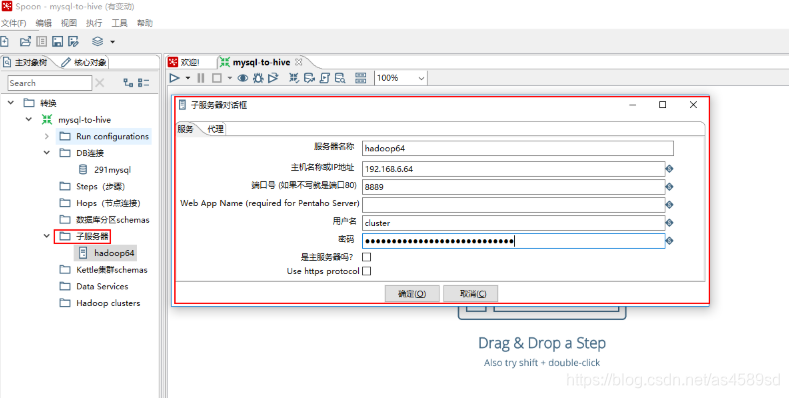Click the explore database icon
This screenshot has height=398, width=789.
click(x=340, y=78)
